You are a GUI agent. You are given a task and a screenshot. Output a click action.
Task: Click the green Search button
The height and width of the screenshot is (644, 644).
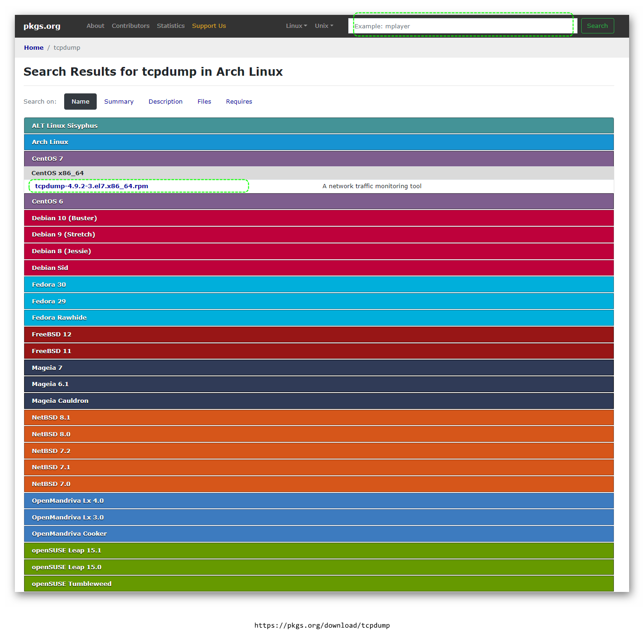point(597,26)
